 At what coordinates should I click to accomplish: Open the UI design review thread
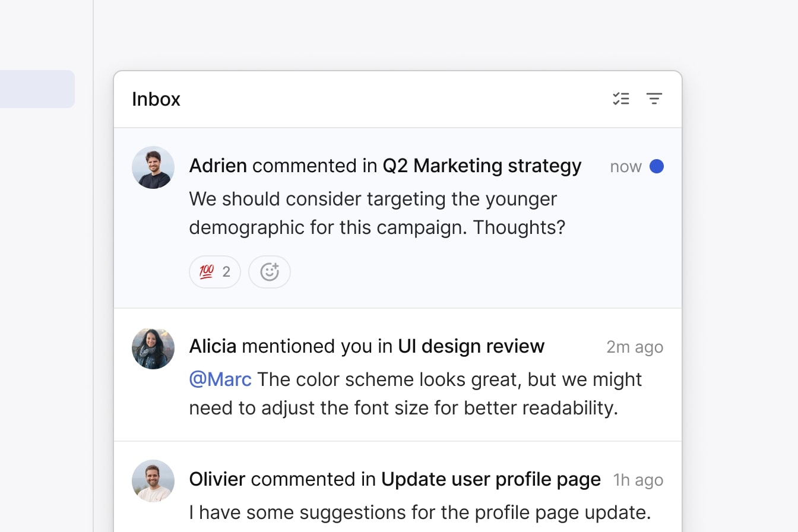point(471,346)
